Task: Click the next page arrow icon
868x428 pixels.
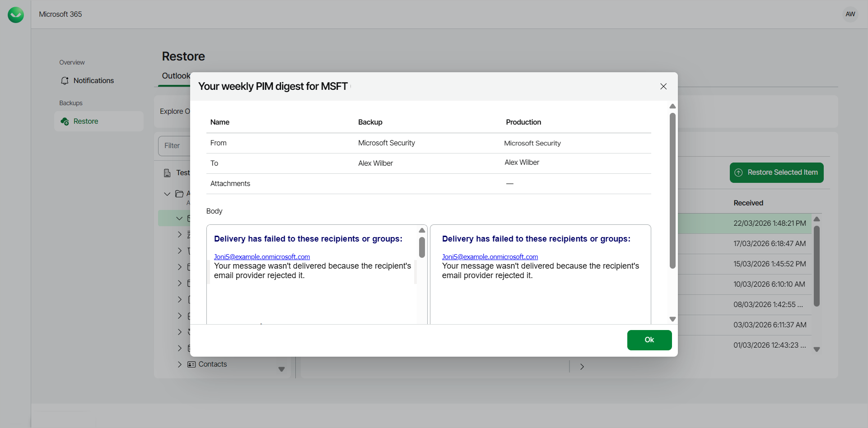Action: (582, 367)
